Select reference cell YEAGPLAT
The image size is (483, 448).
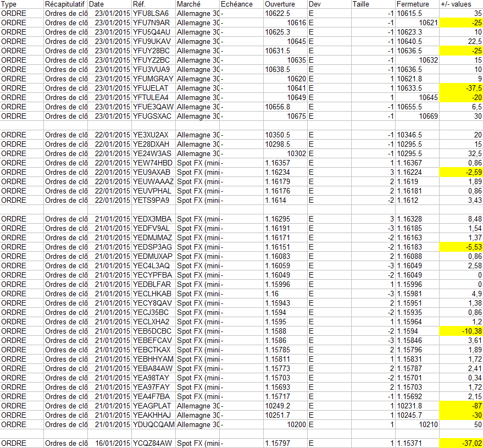click(x=154, y=406)
